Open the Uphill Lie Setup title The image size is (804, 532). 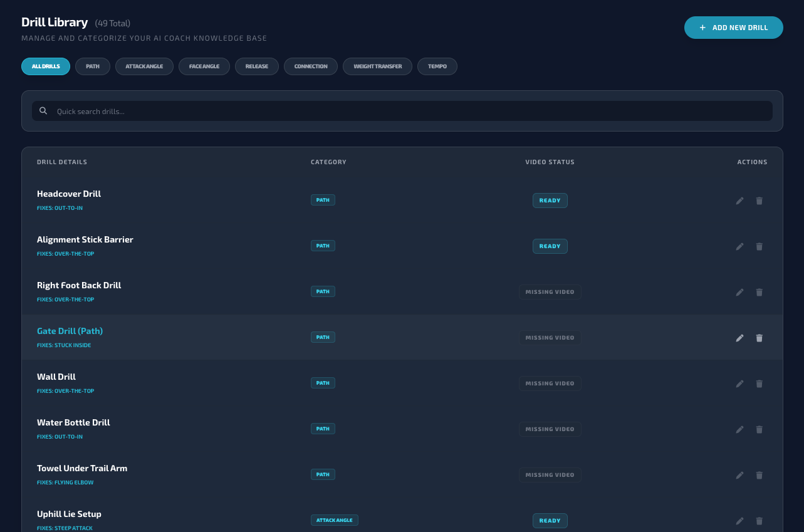(69, 514)
